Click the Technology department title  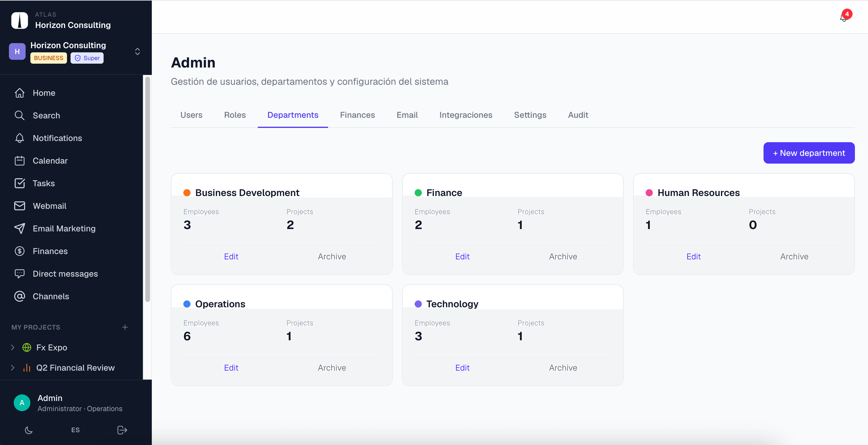click(452, 304)
